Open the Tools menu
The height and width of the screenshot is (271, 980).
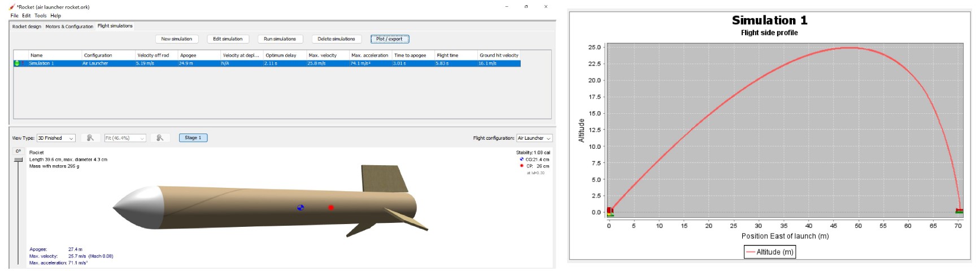tap(41, 16)
